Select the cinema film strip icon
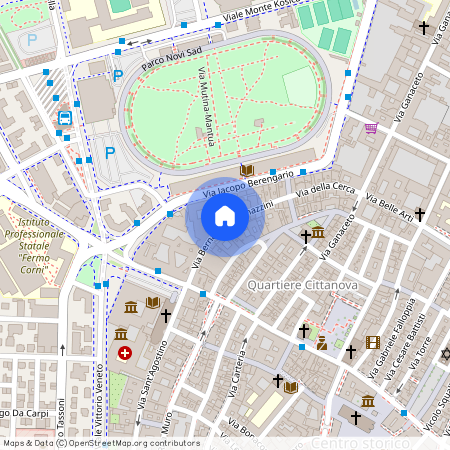Image resolution: width=450 pixels, height=450 pixels. click(x=373, y=342)
